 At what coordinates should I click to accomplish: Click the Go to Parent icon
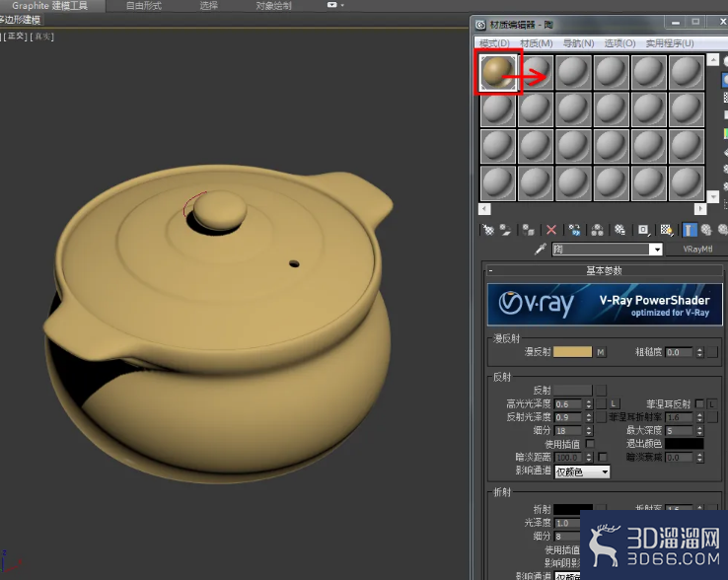706,230
